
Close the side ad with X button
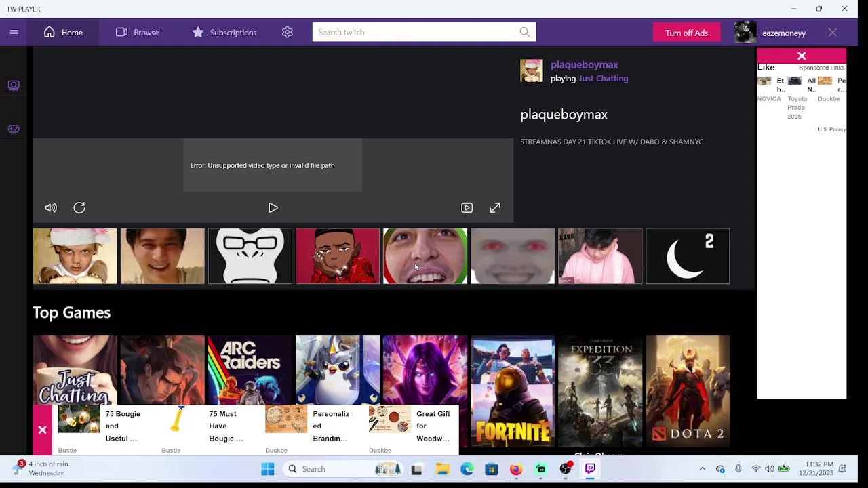point(802,56)
